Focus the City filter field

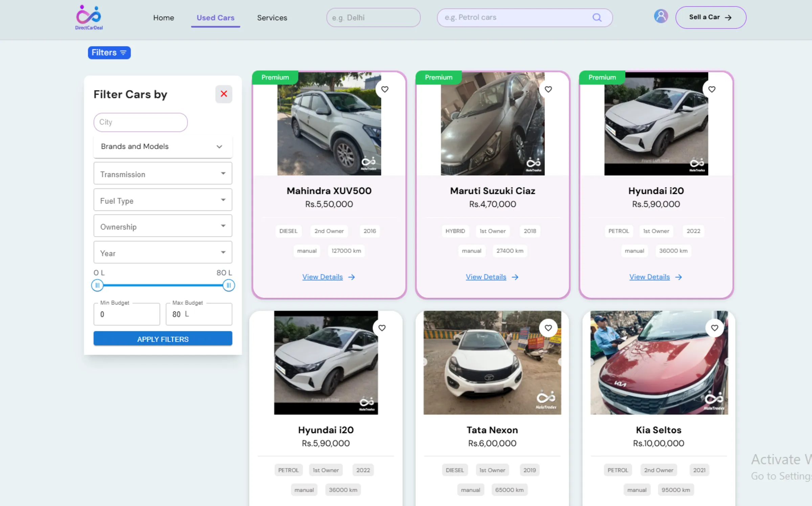click(140, 122)
